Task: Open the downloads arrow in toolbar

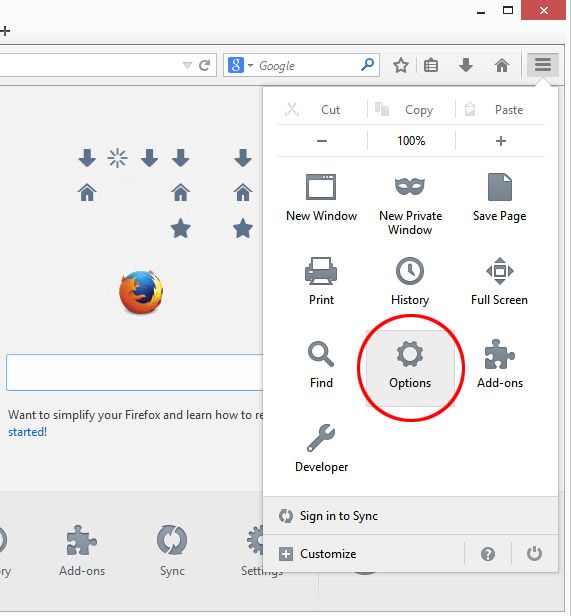Action: (x=466, y=65)
